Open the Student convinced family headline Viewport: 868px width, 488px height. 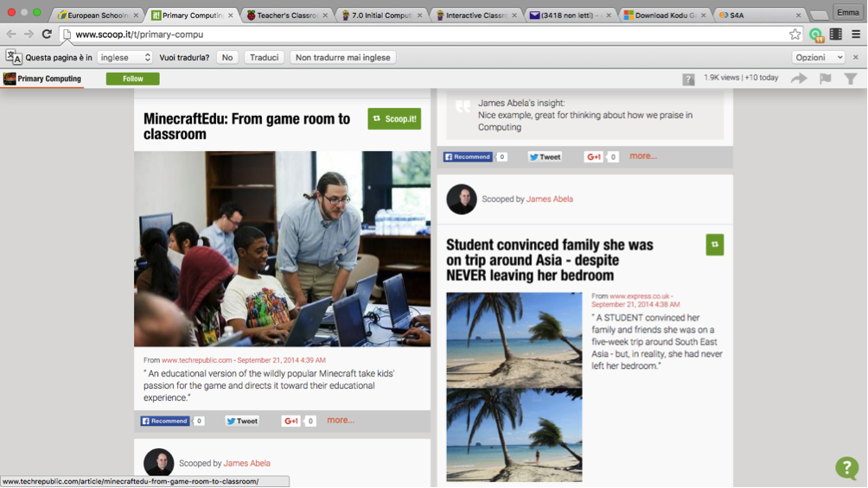[550, 260]
